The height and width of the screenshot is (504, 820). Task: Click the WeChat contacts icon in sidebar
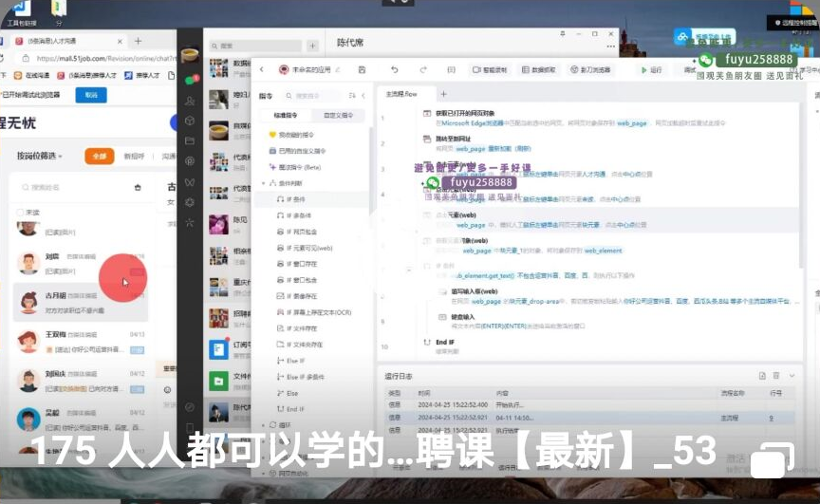coord(191,101)
